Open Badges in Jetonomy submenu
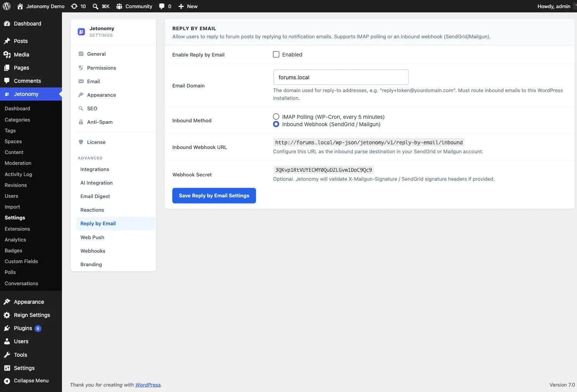Image resolution: width=577 pixels, height=392 pixels. point(14,251)
